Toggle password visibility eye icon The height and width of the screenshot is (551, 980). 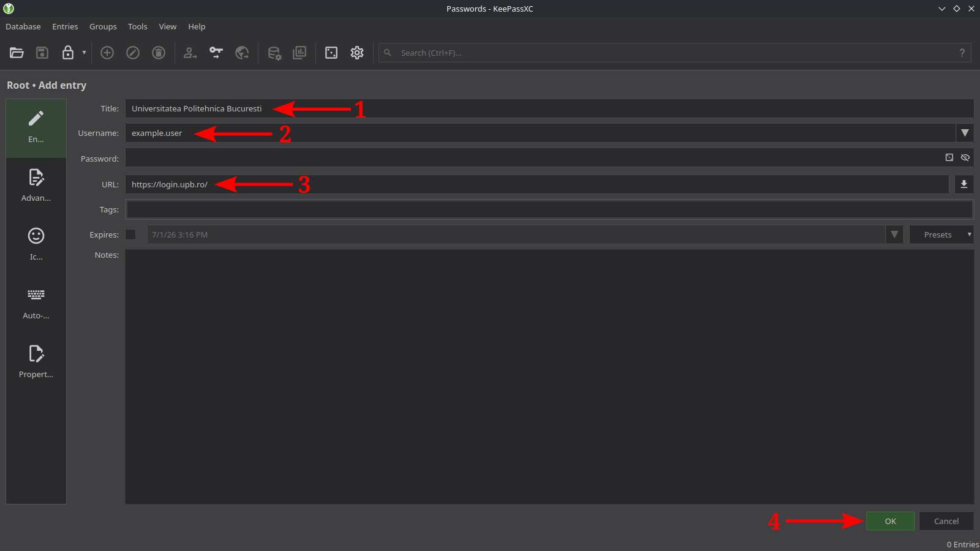(x=965, y=157)
